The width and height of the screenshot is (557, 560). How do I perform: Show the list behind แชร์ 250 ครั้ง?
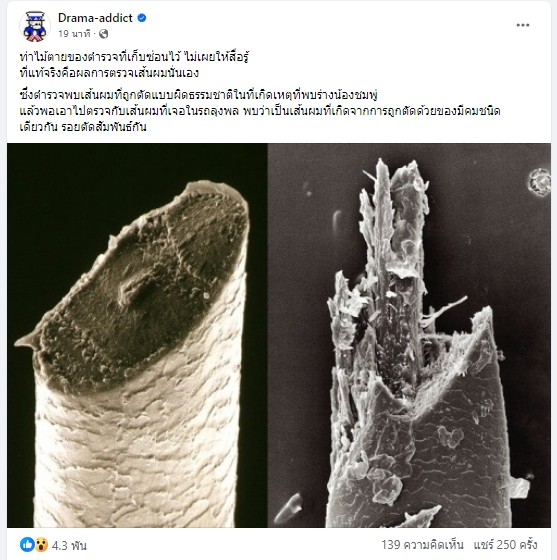point(505,545)
